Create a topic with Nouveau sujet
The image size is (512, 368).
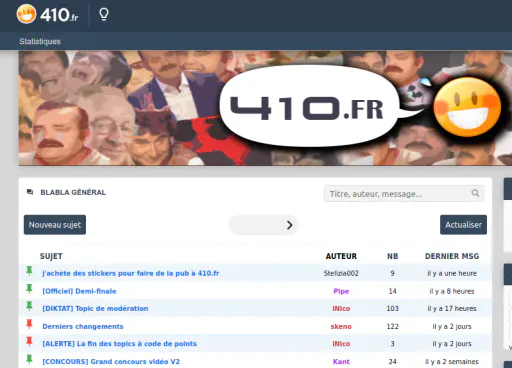pos(55,225)
